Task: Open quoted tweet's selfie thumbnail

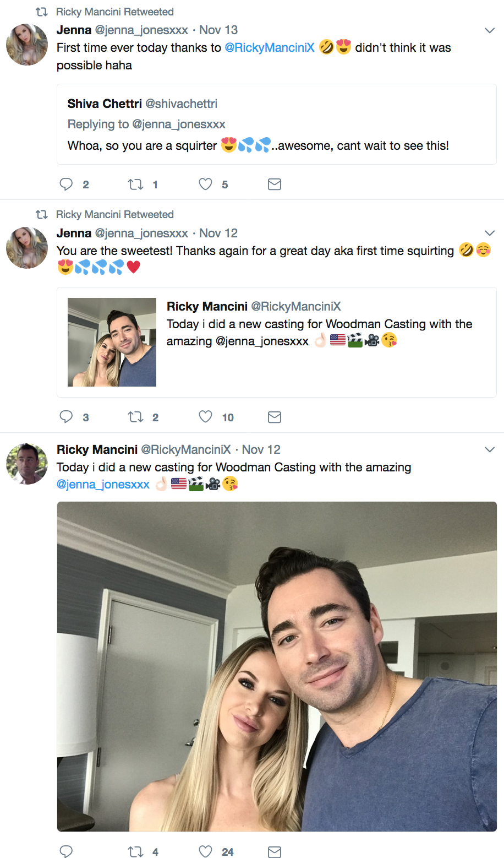Action: [x=112, y=342]
